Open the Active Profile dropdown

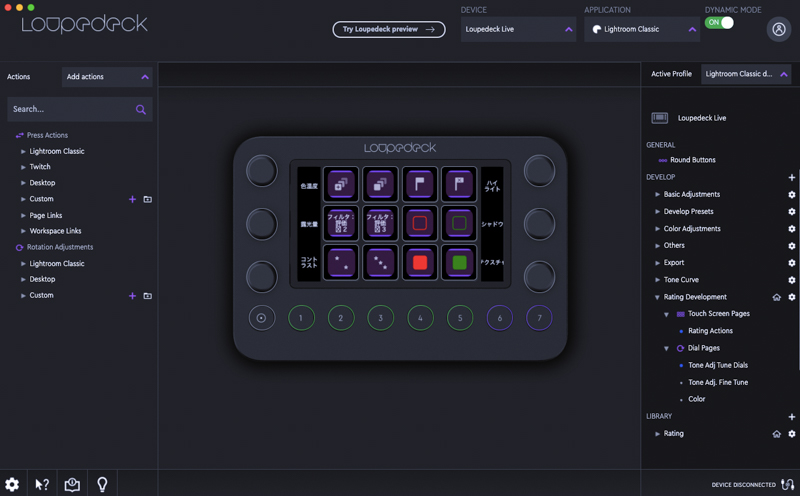747,74
